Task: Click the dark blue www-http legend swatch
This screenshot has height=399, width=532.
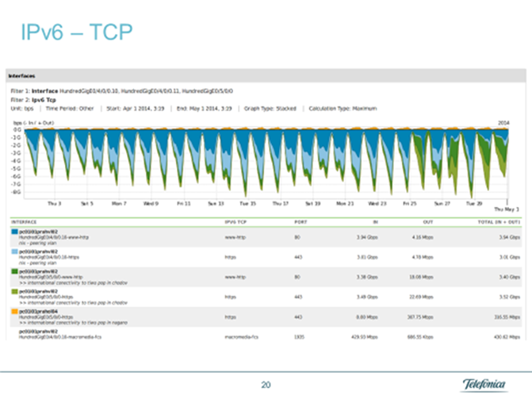Action: point(13,233)
